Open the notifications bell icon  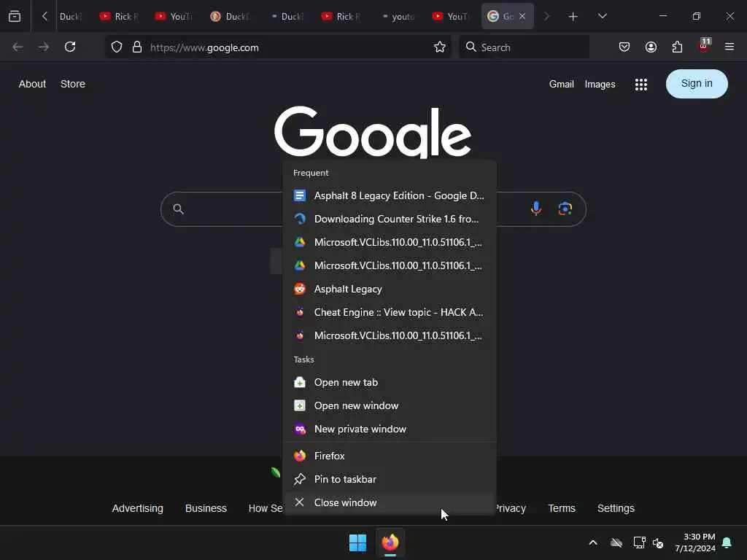pyautogui.click(x=727, y=542)
